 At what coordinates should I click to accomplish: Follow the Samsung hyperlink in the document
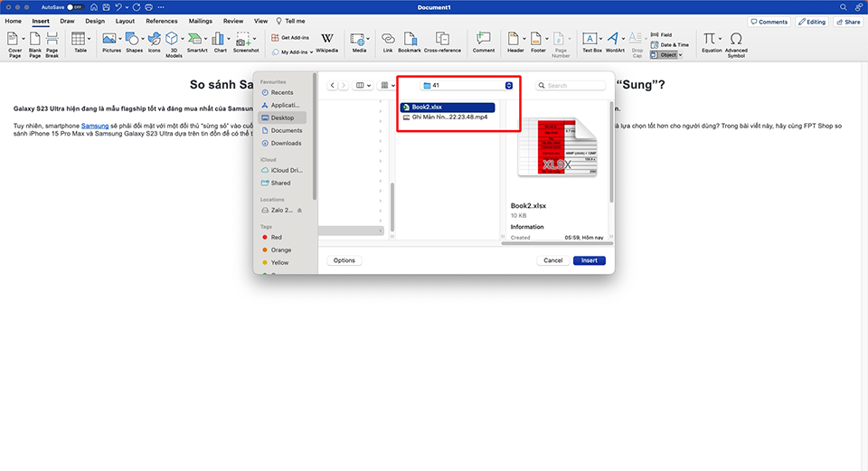[x=95, y=126]
